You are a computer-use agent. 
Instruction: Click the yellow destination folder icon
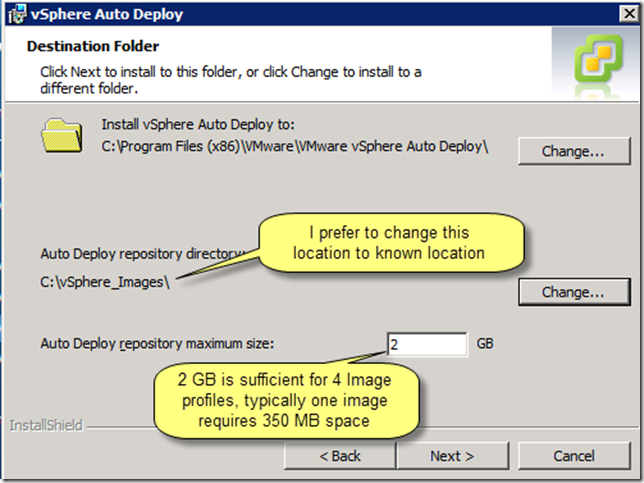[62, 135]
